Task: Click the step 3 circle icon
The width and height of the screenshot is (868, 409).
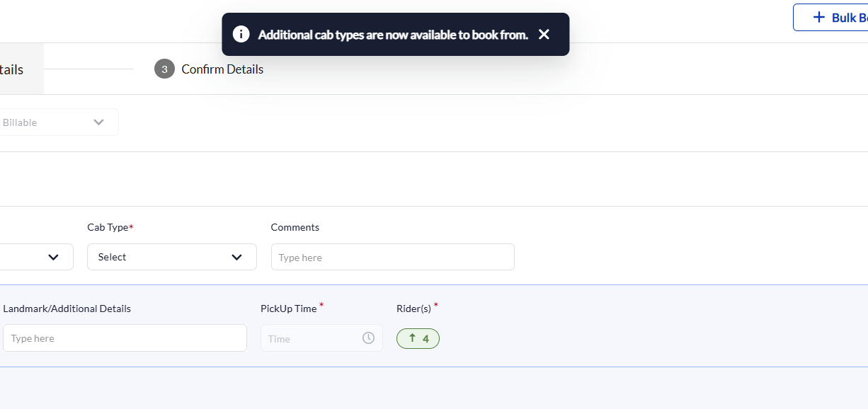Action: pos(164,69)
